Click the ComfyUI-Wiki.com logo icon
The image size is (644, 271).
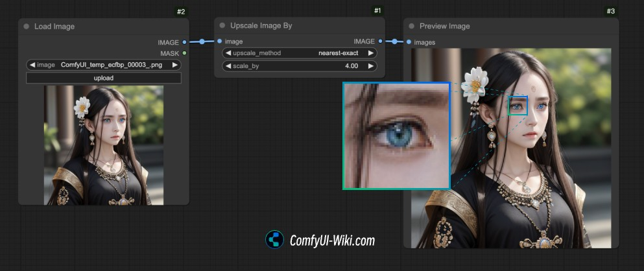275,240
